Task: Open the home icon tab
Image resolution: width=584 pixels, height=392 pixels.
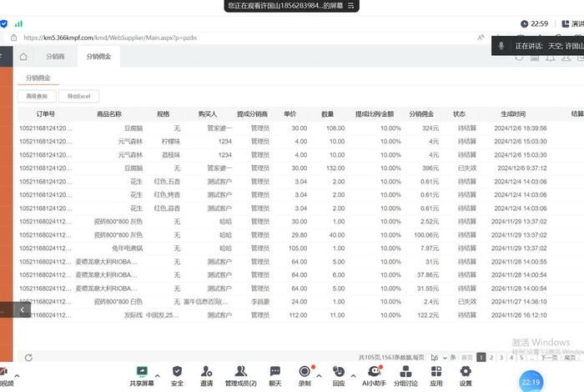Action: coord(23,57)
